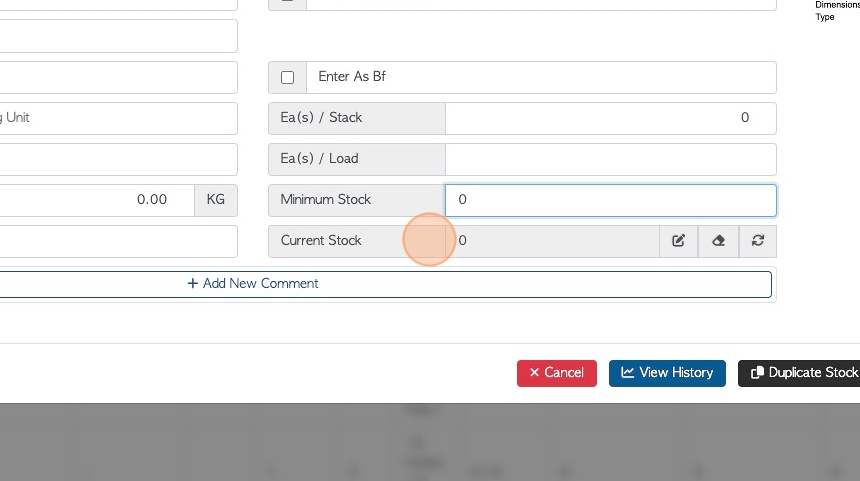The height and width of the screenshot is (481, 860).
Task: Click the field with Unit placeholder text
Action: pyautogui.click(x=118, y=118)
